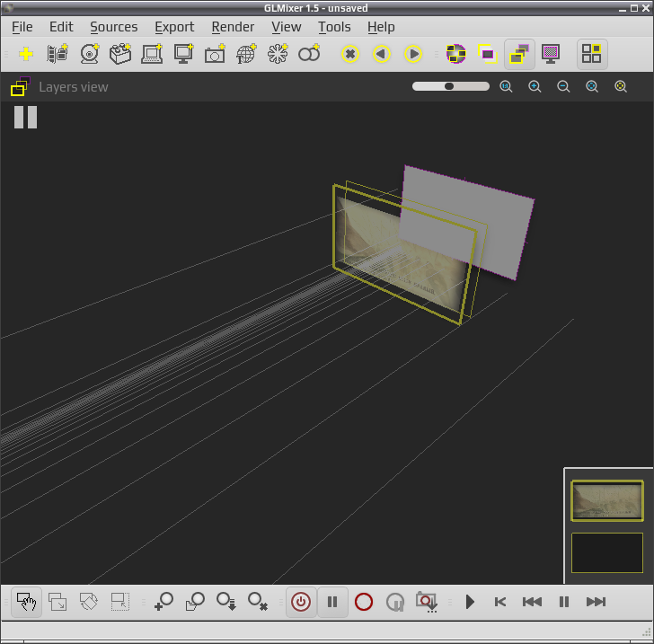Choose the magnifier with document cursor mode
This screenshot has height=644, width=654.
coord(195,602)
